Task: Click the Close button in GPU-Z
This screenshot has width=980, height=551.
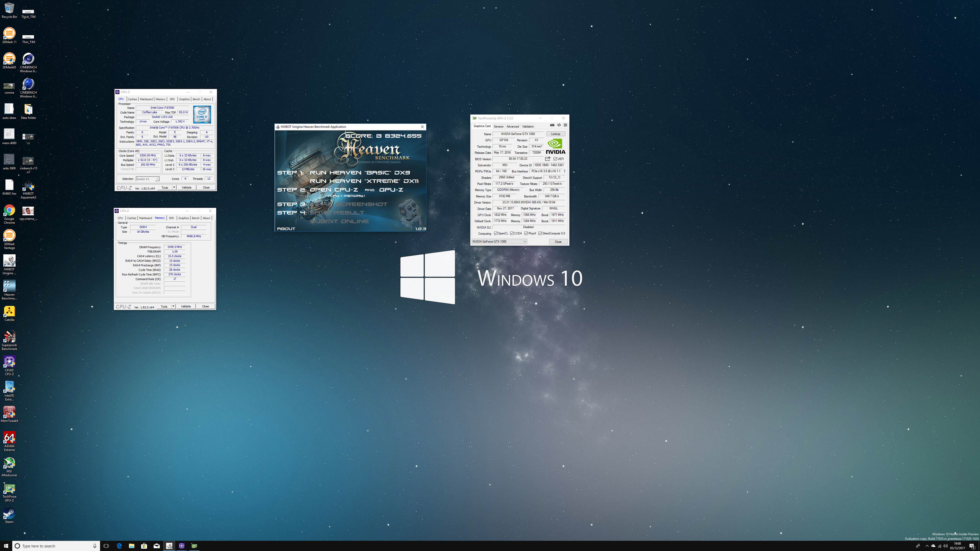Action: pyautogui.click(x=558, y=242)
